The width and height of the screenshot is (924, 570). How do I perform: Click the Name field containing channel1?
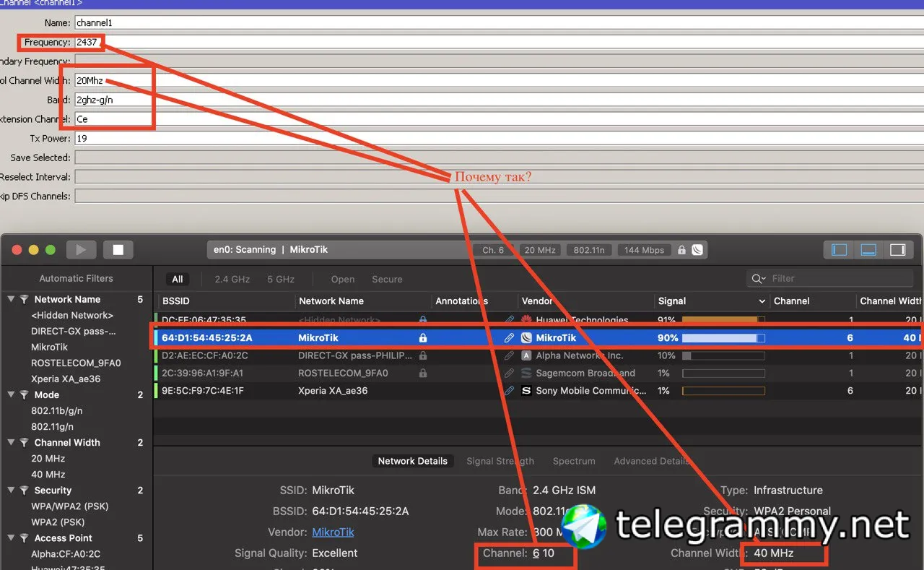499,23
